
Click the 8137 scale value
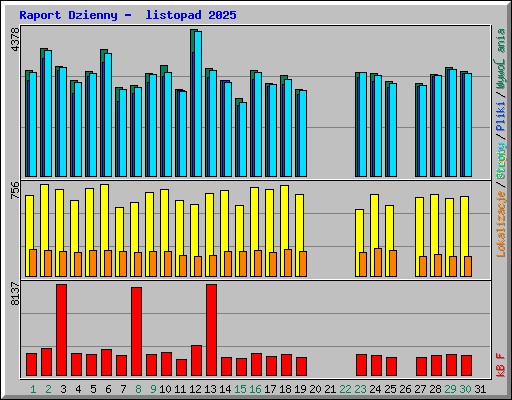pyautogui.click(x=15, y=293)
